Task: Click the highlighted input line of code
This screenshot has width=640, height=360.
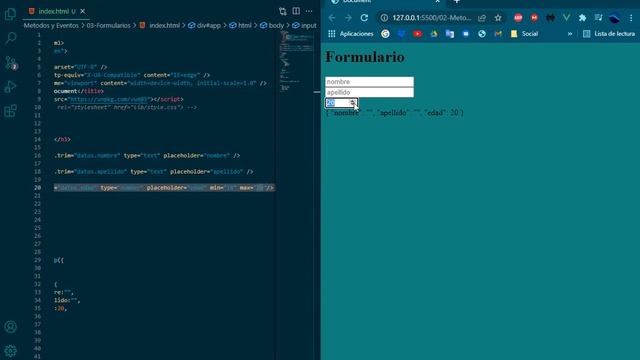Action: (x=164, y=188)
